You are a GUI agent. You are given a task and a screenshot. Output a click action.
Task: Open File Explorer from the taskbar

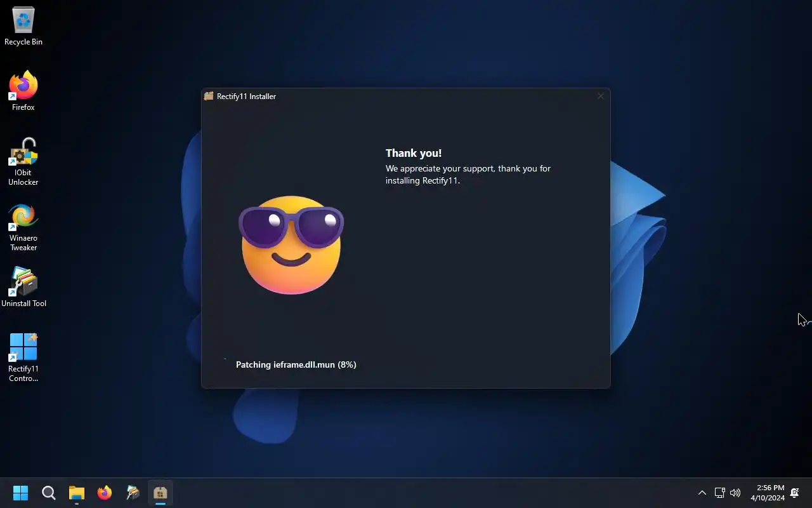(x=77, y=493)
